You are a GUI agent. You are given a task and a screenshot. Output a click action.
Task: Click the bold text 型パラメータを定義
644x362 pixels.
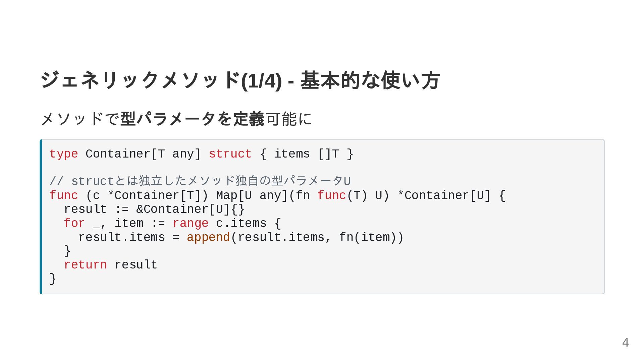pyautogui.click(x=193, y=119)
